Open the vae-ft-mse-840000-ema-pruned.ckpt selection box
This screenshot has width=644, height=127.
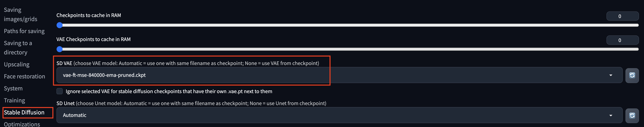339,75
